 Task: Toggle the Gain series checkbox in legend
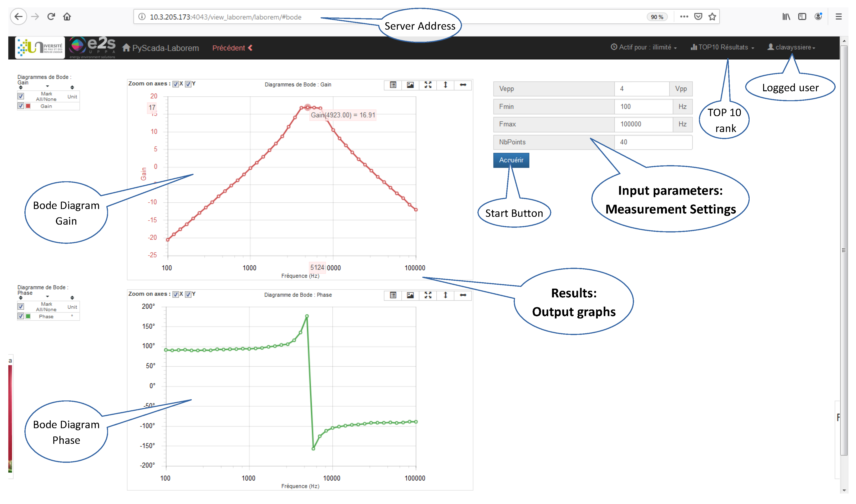click(x=21, y=106)
